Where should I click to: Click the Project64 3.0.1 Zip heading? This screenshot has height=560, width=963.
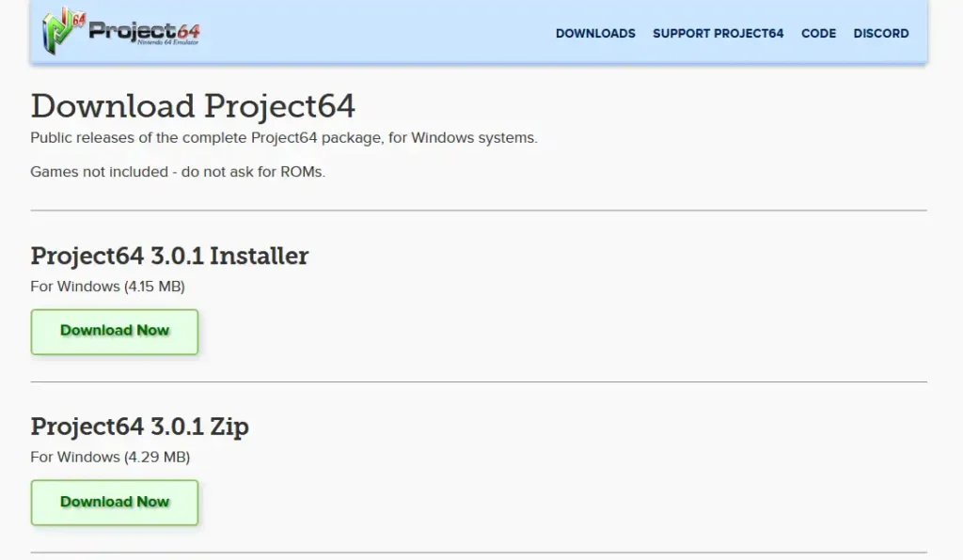pyautogui.click(x=139, y=427)
